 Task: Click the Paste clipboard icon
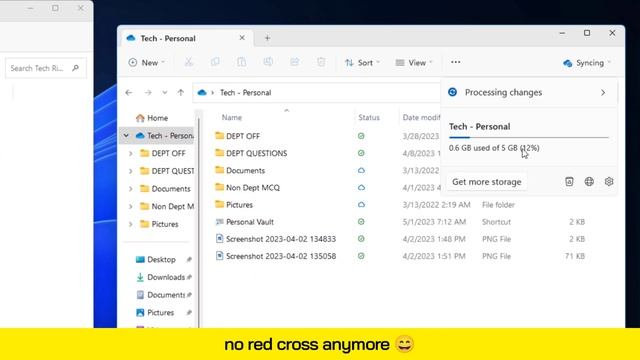coord(241,62)
